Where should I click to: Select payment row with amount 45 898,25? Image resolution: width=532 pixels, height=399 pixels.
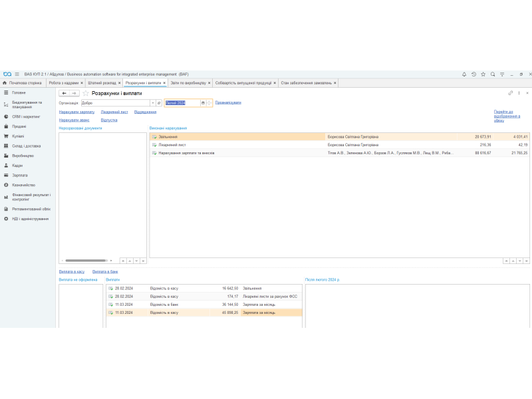(204, 313)
